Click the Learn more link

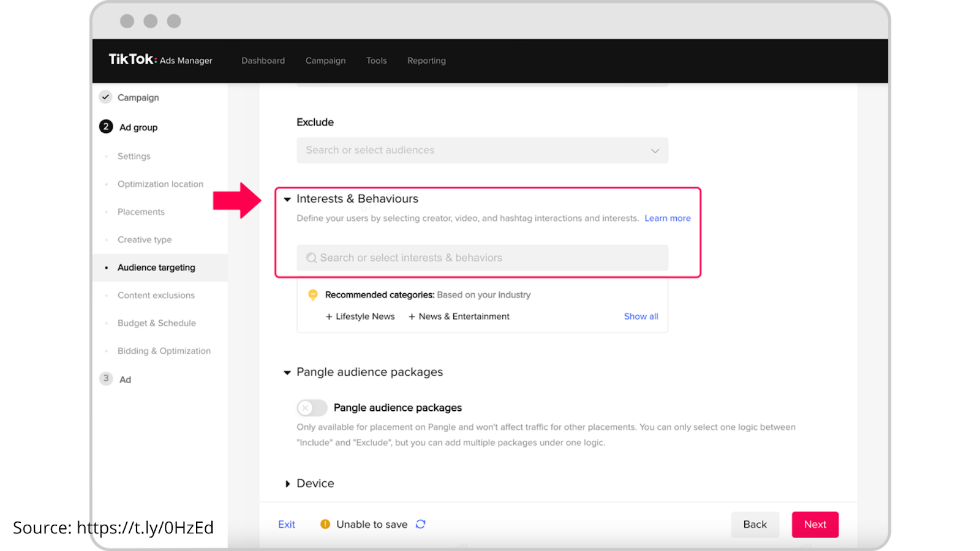coord(668,218)
